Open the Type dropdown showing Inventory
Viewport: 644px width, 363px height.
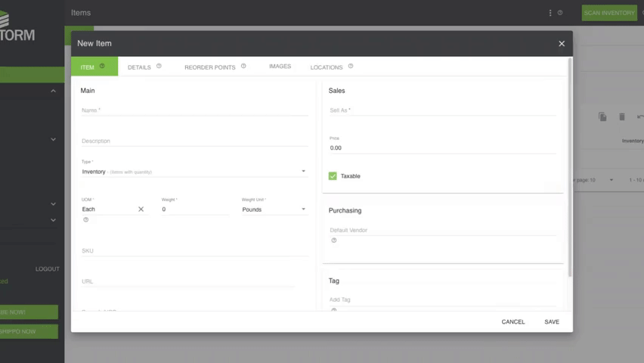195,172
